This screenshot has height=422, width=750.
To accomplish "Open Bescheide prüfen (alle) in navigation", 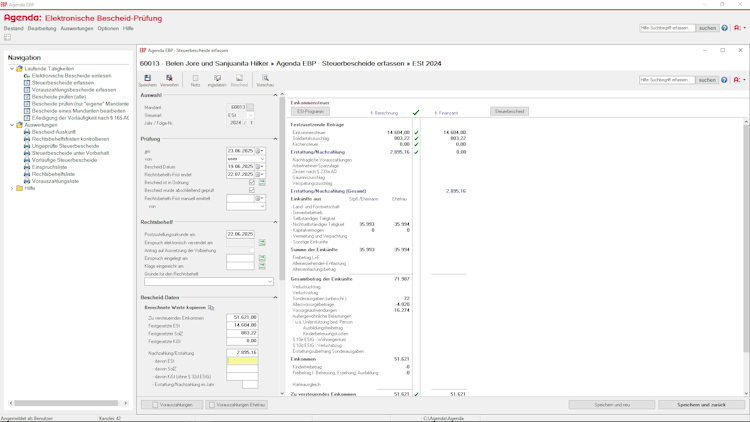I will pos(59,97).
